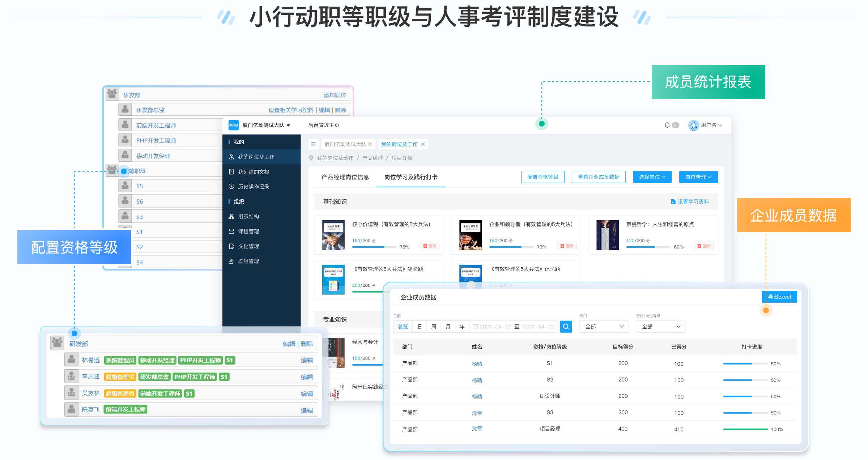868x460 pixels.
Task: Select the 周 date filter option
Action: (x=434, y=327)
